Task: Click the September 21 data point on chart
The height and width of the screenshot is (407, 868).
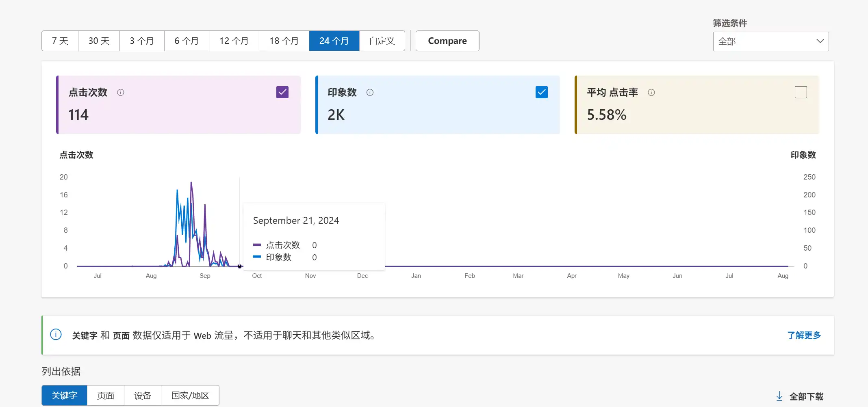Action: [x=240, y=266]
